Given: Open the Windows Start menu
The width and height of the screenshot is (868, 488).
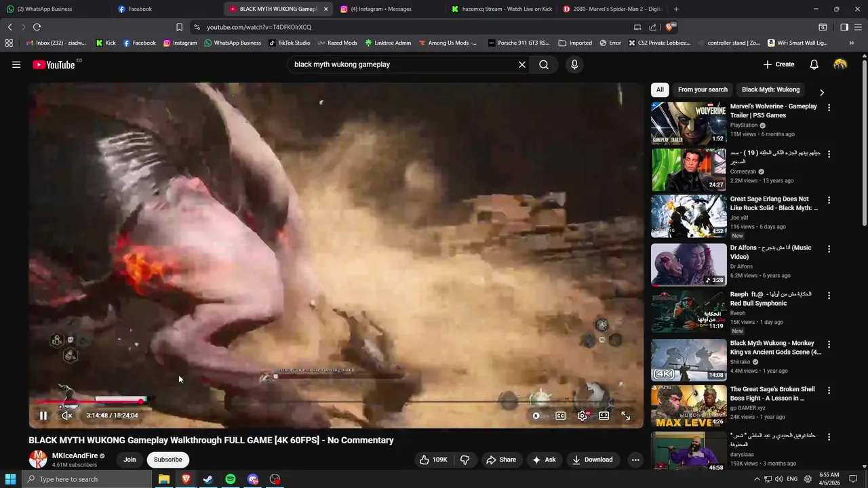Looking at the screenshot, I should 10,479.
